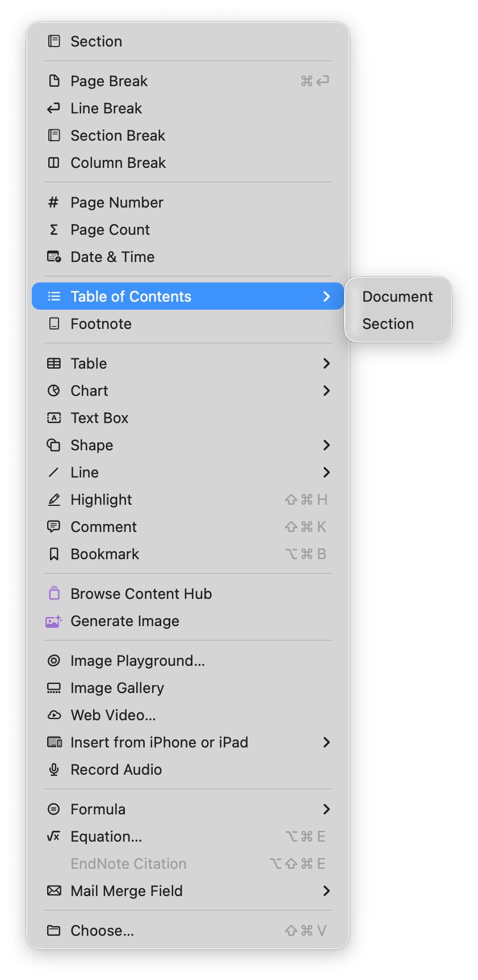Screen dimensions: 478x980
Task: Click the Page Number hash icon
Action: pyautogui.click(x=54, y=202)
